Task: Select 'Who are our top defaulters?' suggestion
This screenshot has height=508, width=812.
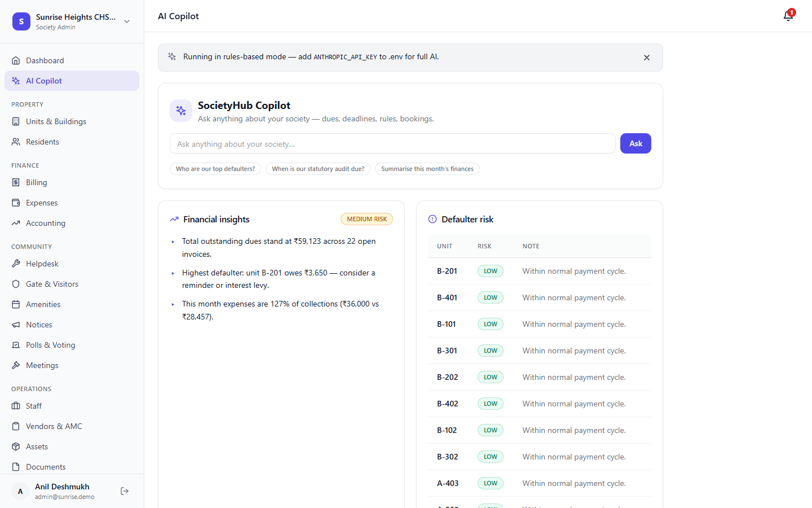Action: 215,169
